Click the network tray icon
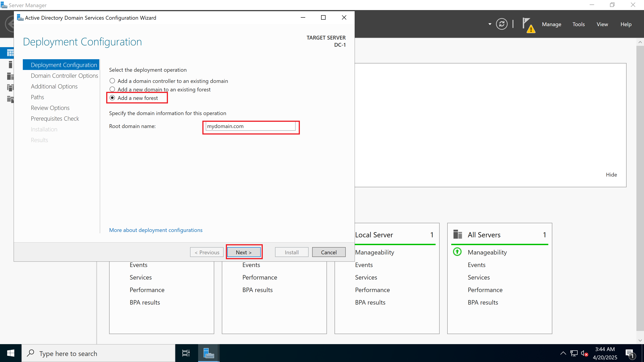Viewport: 644px width, 362px height. click(574, 353)
